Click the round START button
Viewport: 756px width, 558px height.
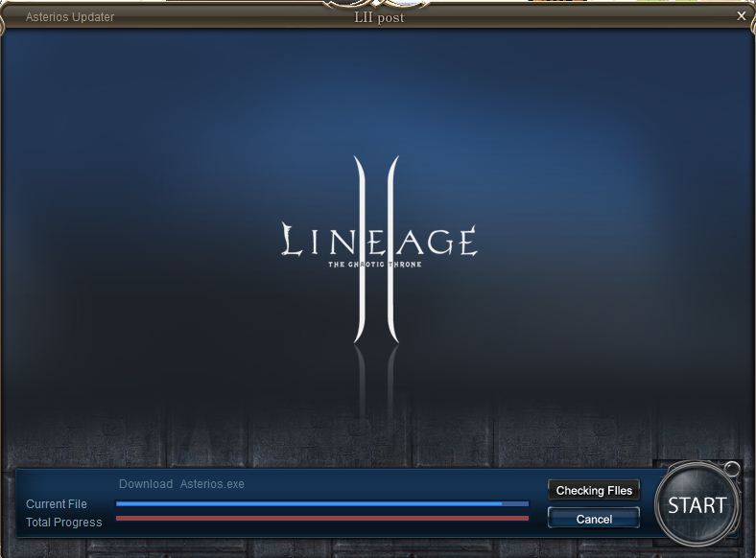697,505
